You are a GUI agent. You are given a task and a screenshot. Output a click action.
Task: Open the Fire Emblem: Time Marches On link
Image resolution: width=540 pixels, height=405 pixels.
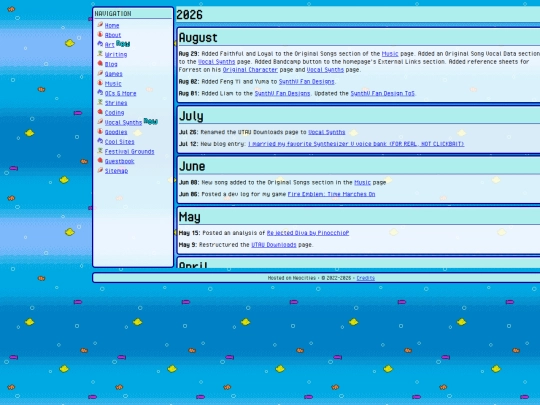pyautogui.click(x=331, y=194)
